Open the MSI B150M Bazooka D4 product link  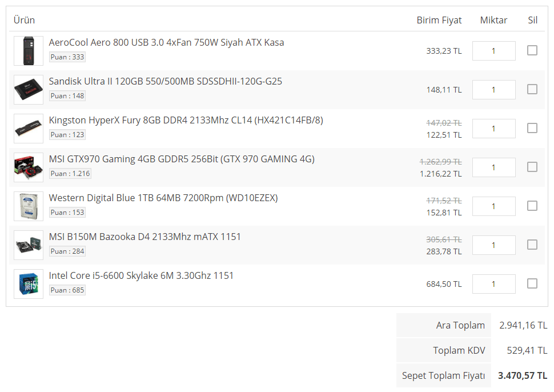pos(145,237)
